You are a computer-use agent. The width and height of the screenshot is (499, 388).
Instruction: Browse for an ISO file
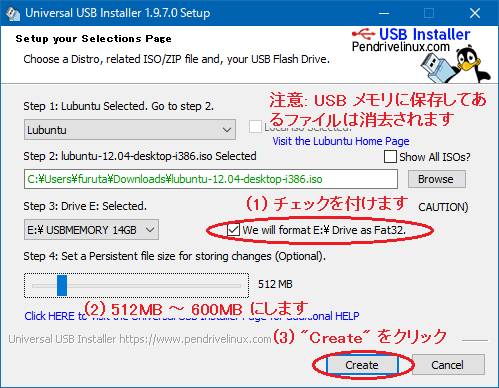436,179
